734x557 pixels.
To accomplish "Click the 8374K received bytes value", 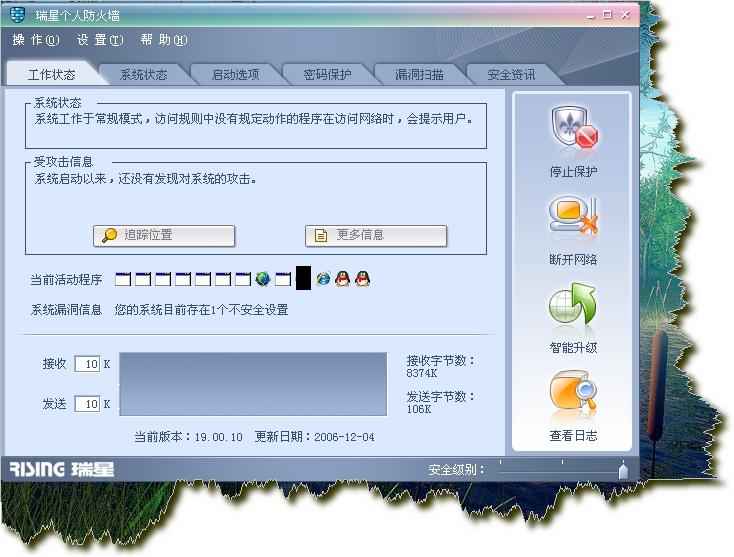I will [422, 373].
